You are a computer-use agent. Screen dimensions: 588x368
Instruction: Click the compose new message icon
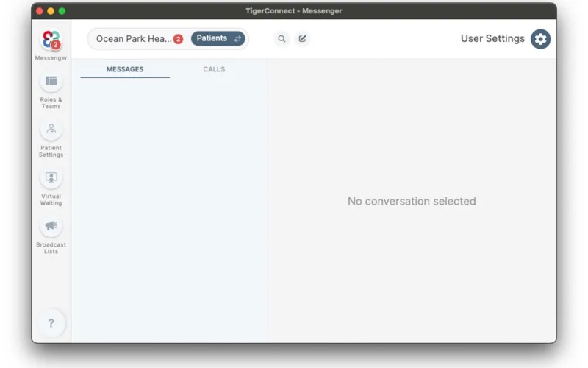pyautogui.click(x=302, y=39)
